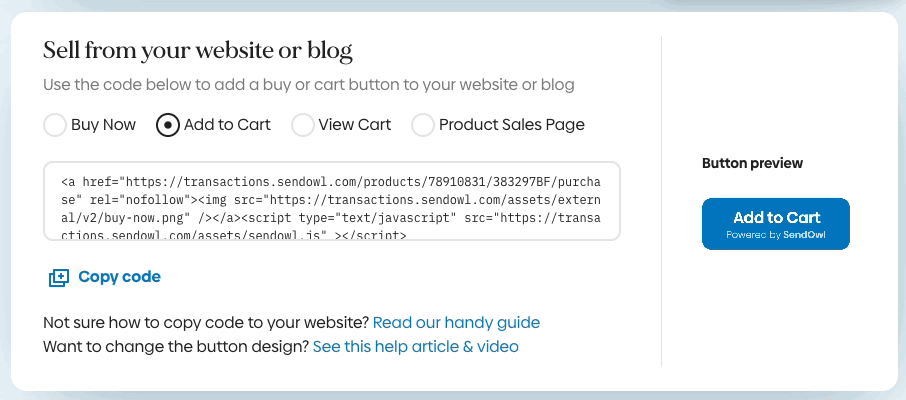Choose the View Cart radio option
This screenshot has height=400, width=906.
[x=303, y=125]
